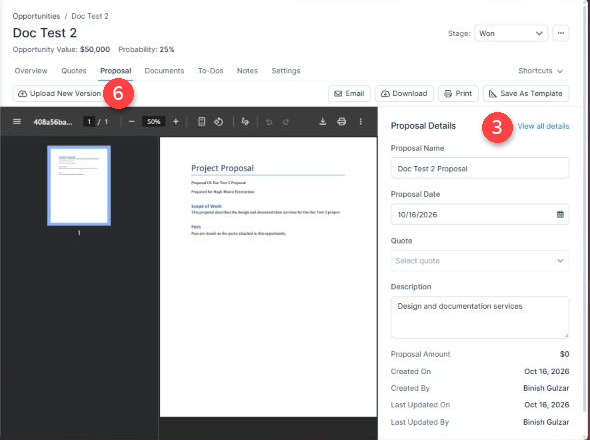Click the Doc Test 2 breadcrumb text
590x440 pixels.
pyautogui.click(x=90, y=16)
